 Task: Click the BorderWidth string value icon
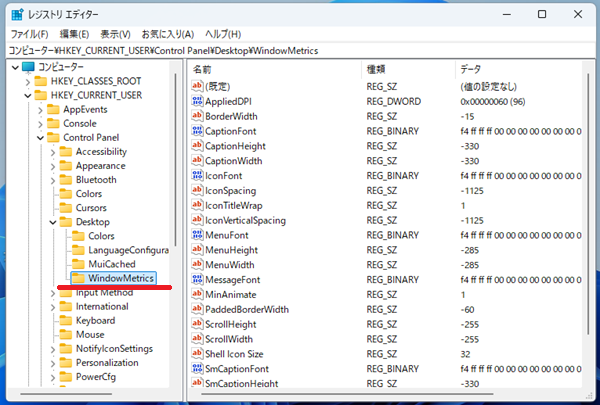point(196,116)
